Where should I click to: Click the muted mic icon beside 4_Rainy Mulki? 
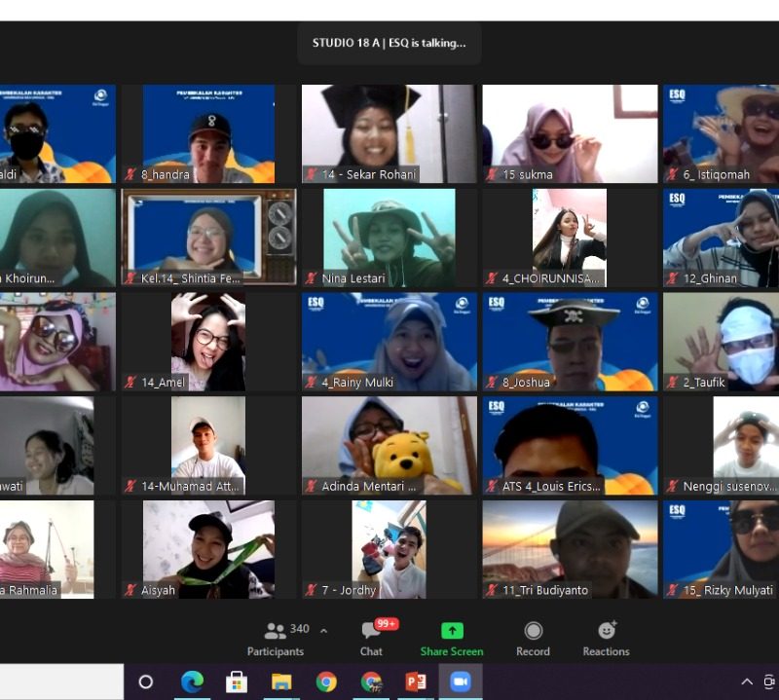[x=312, y=383]
